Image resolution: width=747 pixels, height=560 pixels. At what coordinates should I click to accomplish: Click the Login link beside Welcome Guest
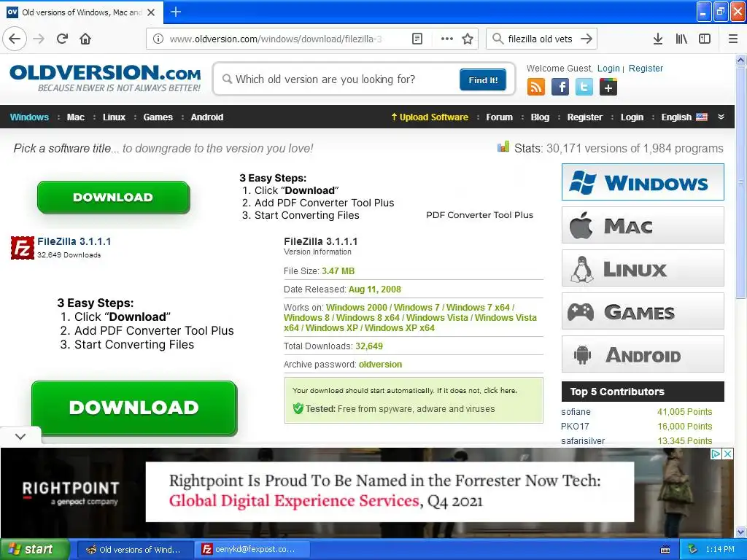pos(608,68)
